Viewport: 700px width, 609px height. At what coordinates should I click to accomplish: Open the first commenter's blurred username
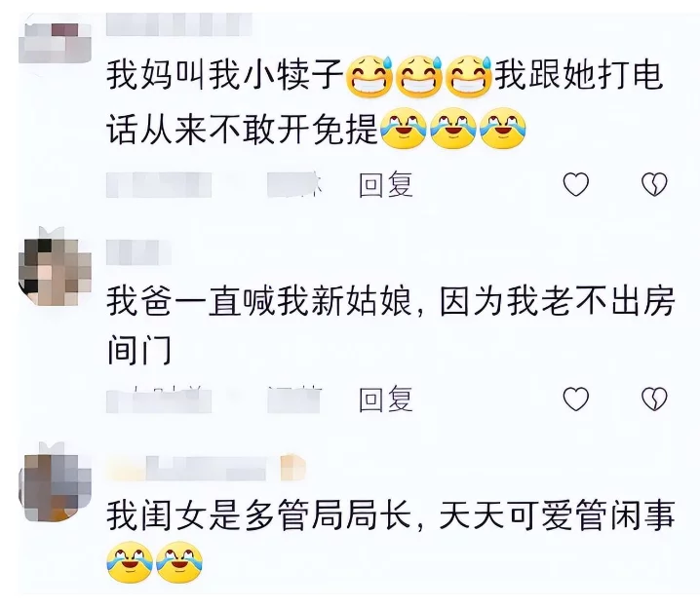(179, 24)
